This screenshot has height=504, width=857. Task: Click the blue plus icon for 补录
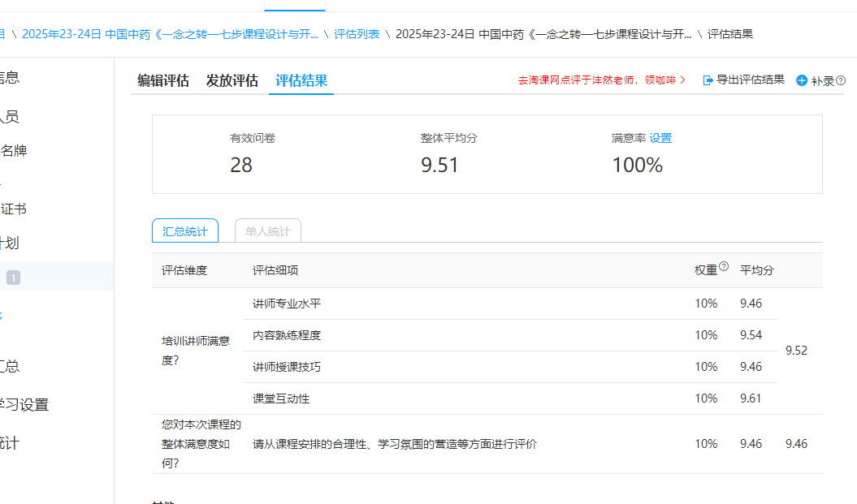click(x=802, y=80)
